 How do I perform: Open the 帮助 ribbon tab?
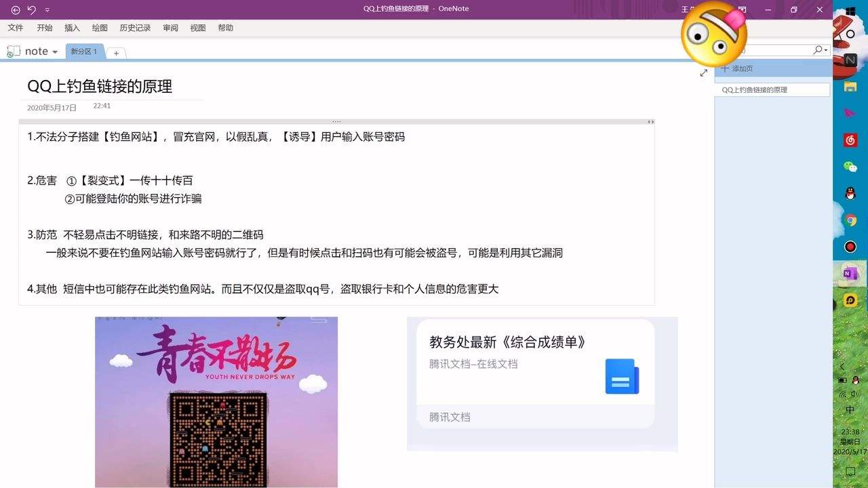(225, 28)
